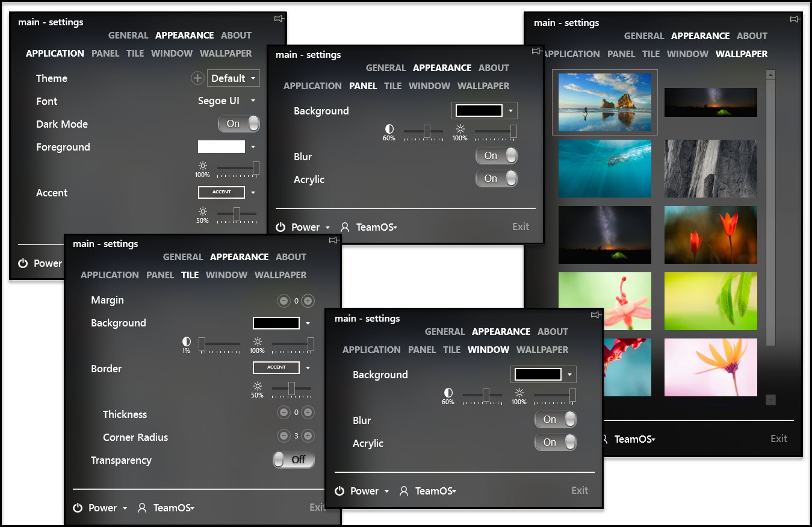Click the power icon in the Window settings window
This screenshot has height=527, width=812.
(x=339, y=491)
